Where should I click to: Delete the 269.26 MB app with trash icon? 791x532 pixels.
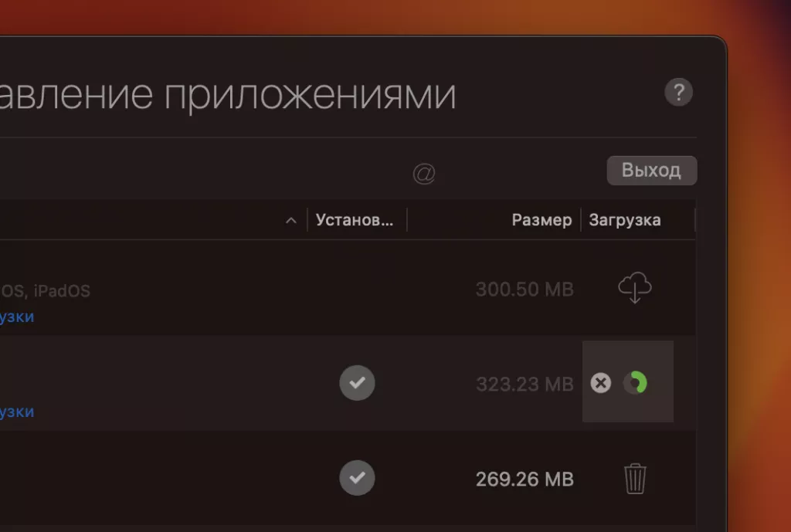tap(635, 479)
